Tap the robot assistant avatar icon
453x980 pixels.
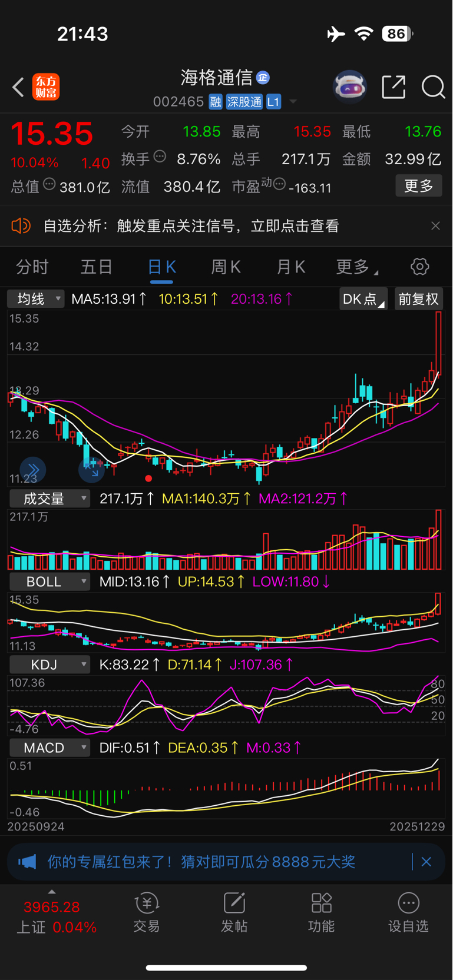click(350, 87)
